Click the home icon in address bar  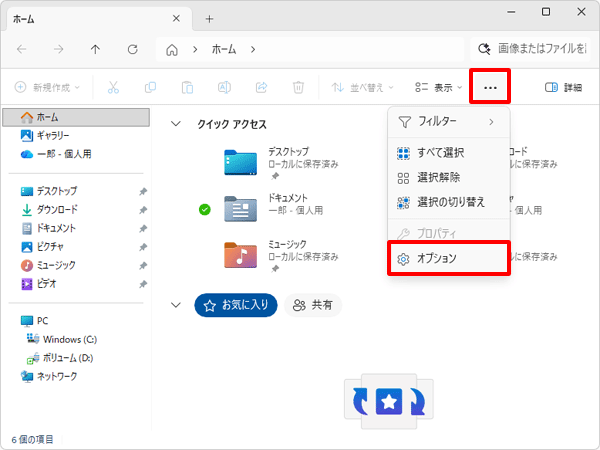172,50
